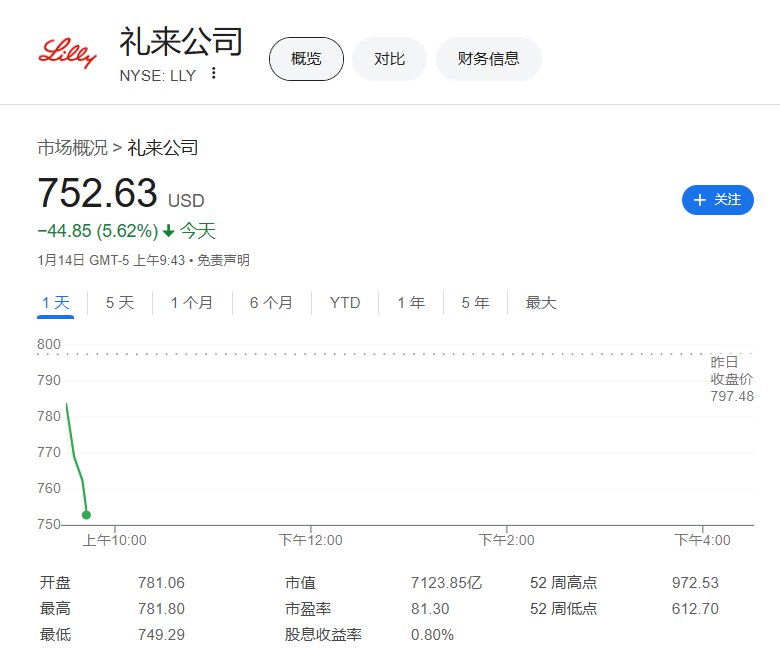Click the Lilly company logo
This screenshot has height=656, width=780.
click(x=67, y=52)
